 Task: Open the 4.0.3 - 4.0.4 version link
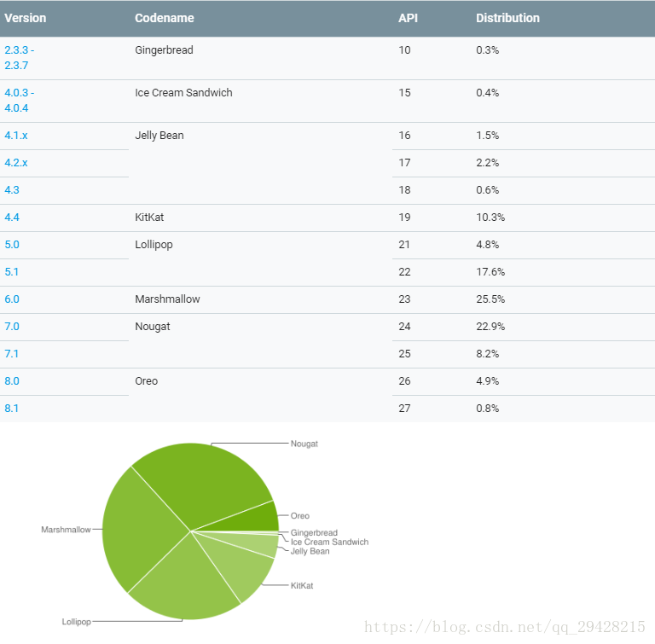coord(20,101)
